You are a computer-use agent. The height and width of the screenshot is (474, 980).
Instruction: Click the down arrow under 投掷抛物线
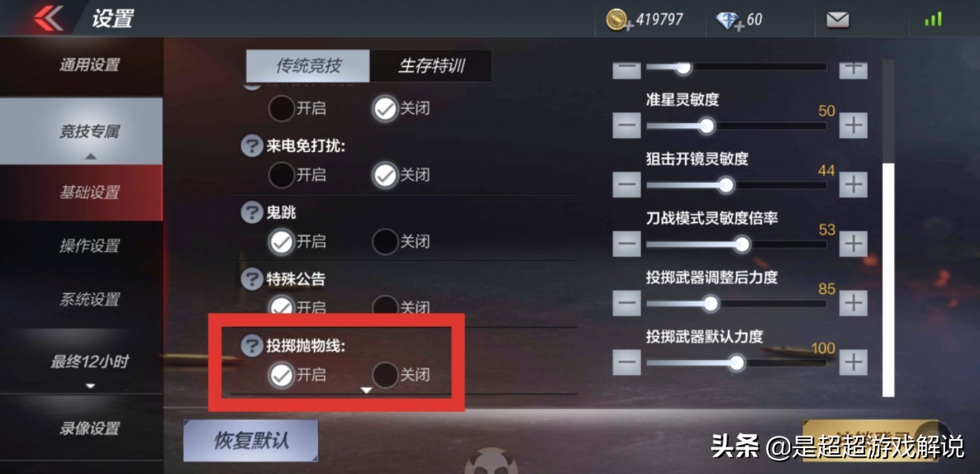[x=366, y=390]
